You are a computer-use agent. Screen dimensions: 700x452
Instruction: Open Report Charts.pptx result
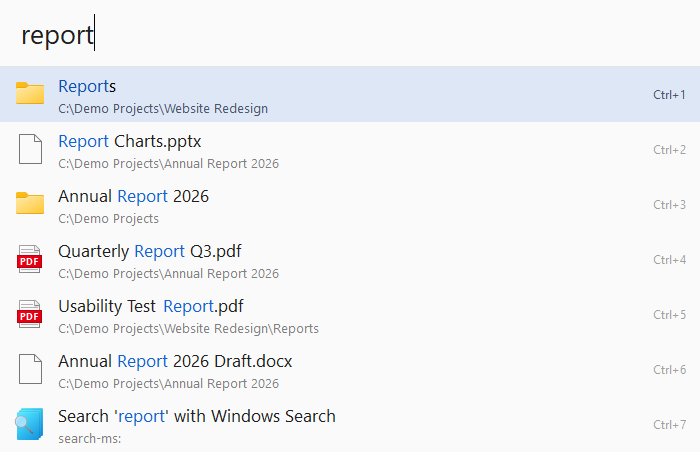[350, 149]
